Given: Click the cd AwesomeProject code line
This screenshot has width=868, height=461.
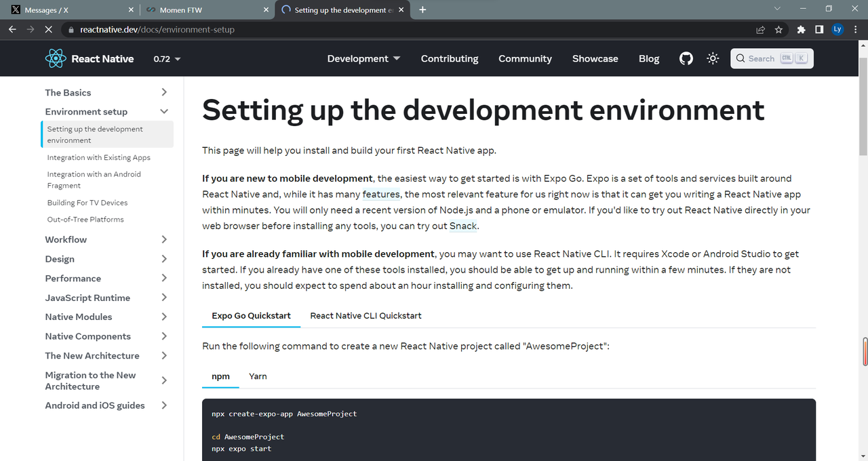Looking at the screenshot, I should (x=248, y=437).
